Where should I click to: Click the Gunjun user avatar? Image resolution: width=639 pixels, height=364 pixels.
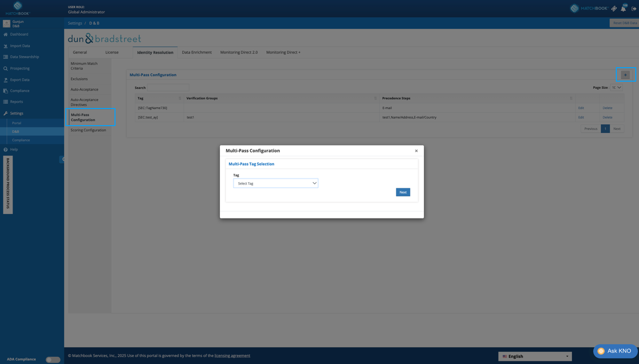[6, 24]
